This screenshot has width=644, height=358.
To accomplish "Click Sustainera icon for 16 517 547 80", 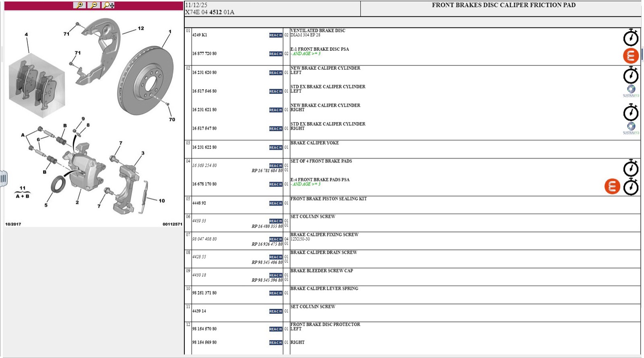I will point(631,128).
